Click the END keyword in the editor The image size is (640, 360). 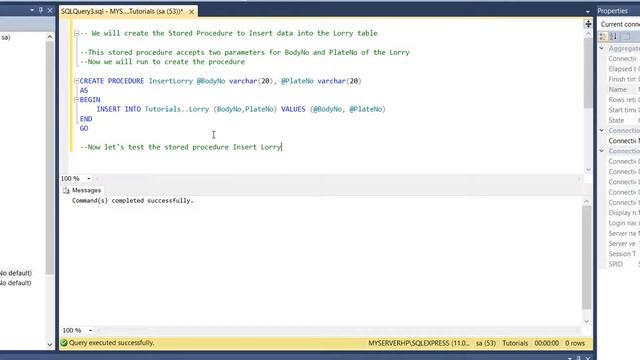point(86,119)
